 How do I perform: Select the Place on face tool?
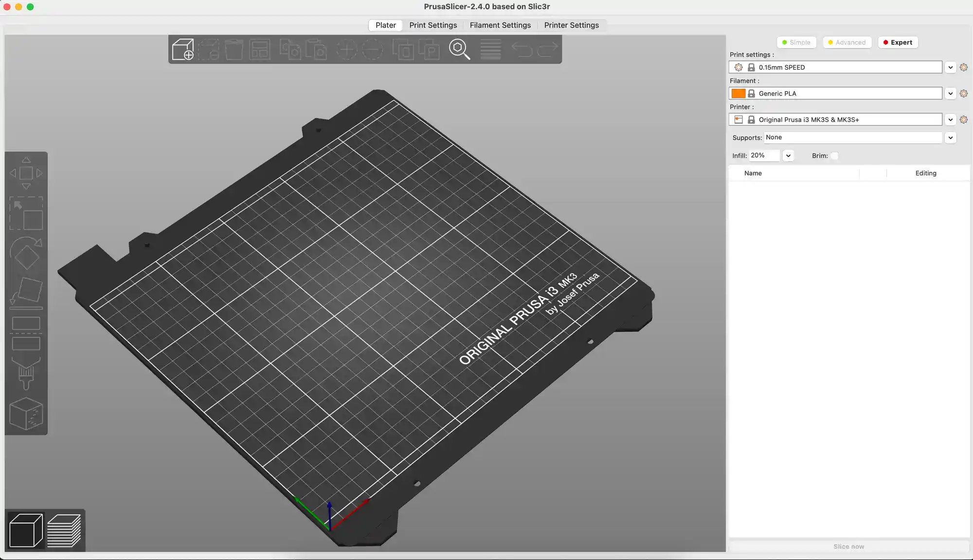[26, 293]
